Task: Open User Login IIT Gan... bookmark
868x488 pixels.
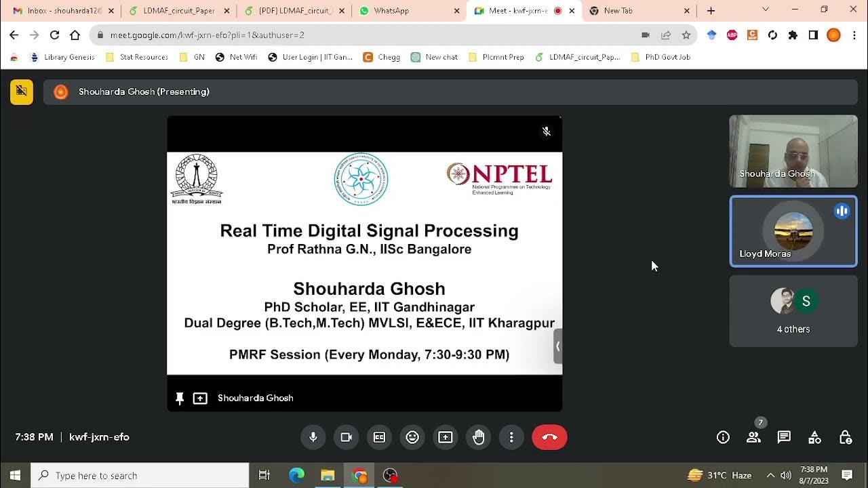Action: tap(311, 58)
